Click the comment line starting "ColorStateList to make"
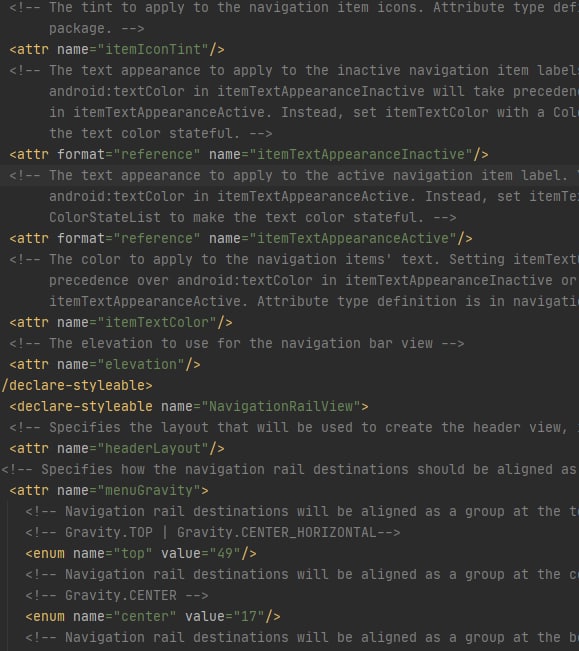The height and width of the screenshot is (651, 579). pyautogui.click(x=252, y=217)
